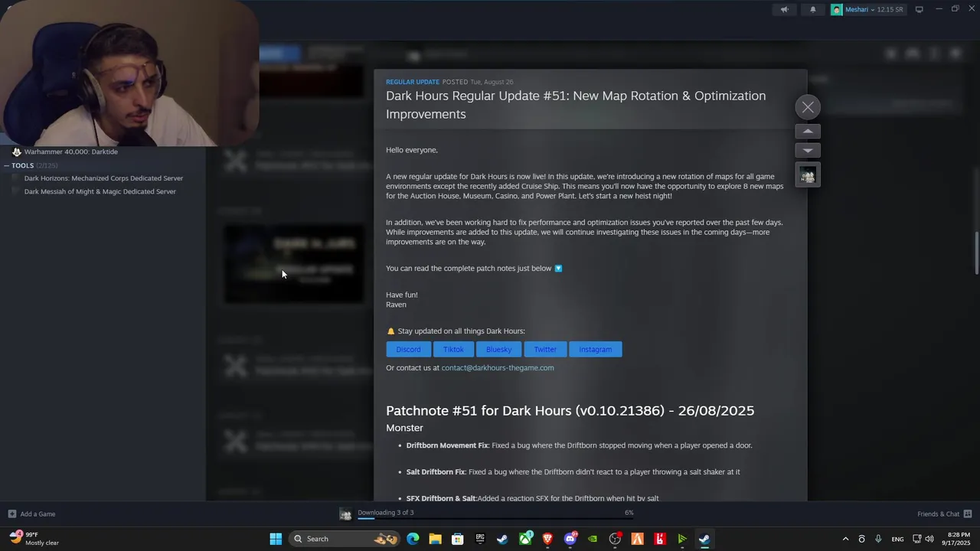
Task: Open the weather widget showing 99°F
Action: click(34, 539)
